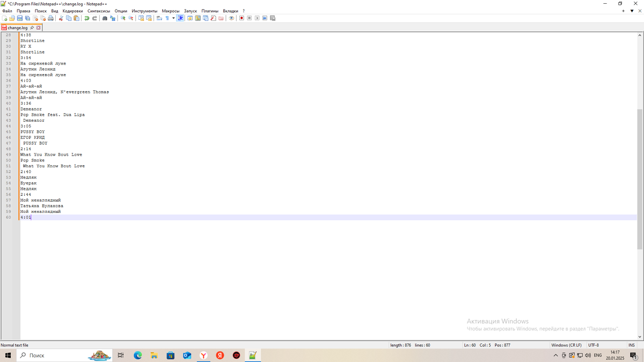Open the Файл menu

point(7,11)
